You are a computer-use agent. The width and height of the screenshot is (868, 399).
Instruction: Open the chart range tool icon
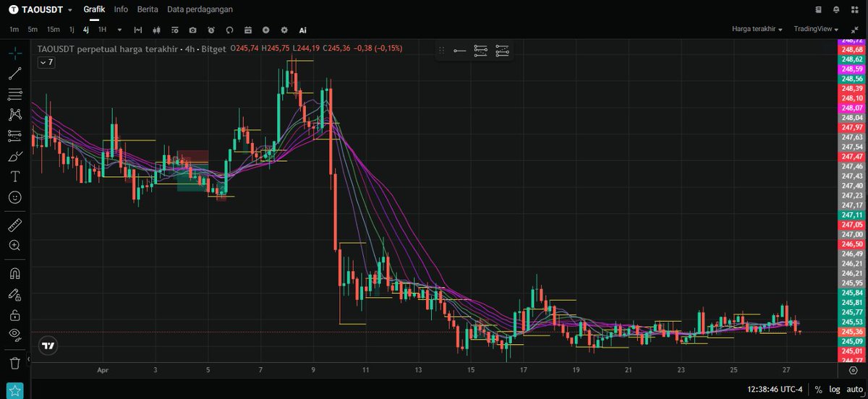[x=137, y=30]
